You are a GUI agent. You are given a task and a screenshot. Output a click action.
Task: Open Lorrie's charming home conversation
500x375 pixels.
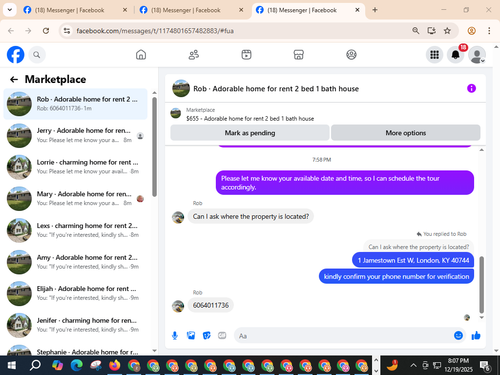pyautogui.click(x=75, y=167)
